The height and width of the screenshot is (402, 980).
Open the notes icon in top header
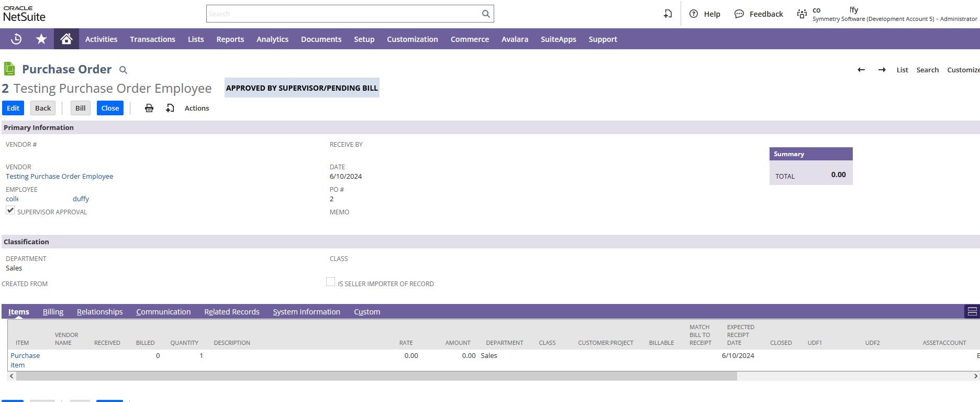[668, 14]
